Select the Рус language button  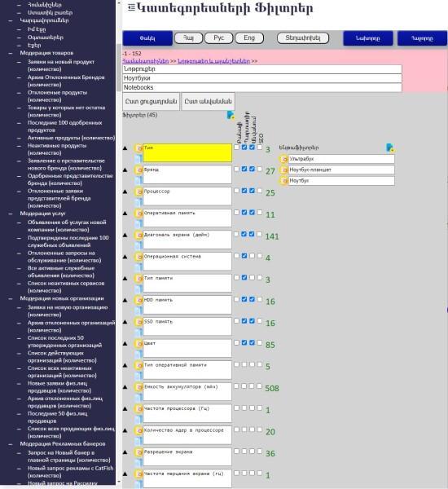tap(219, 38)
